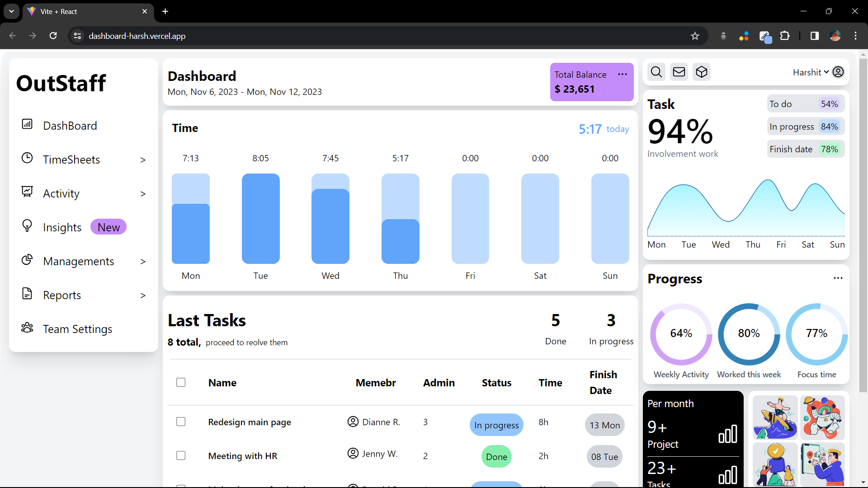Open the mail envelope icon

pyautogui.click(x=679, y=72)
